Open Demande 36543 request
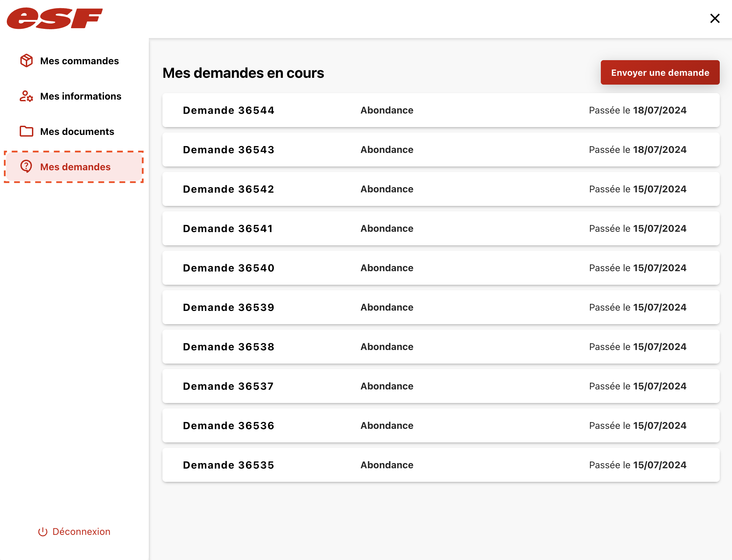 (441, 150)
